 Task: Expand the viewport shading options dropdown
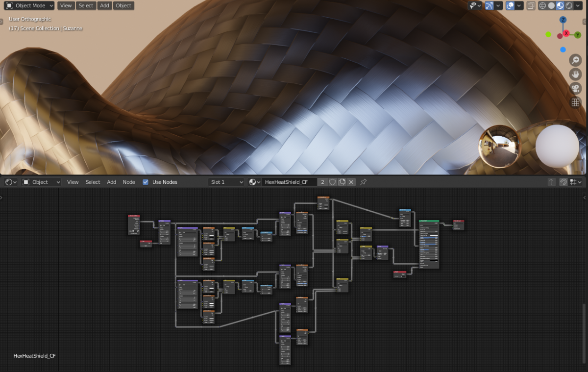click(579, 6)
